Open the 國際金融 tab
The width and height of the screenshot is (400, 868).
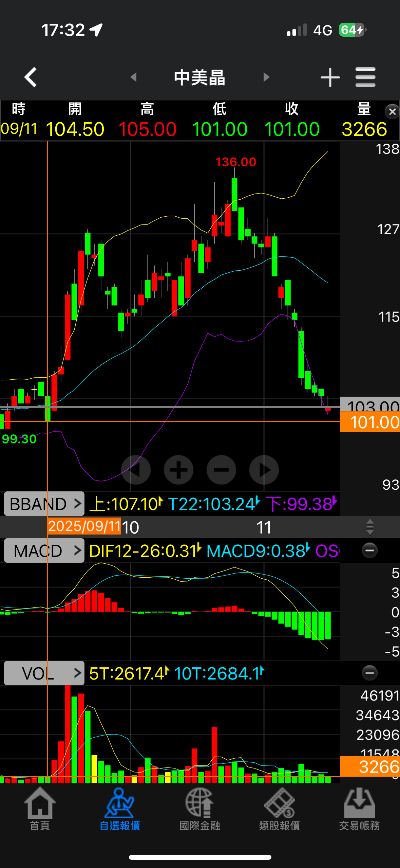[x=200, y=810]
